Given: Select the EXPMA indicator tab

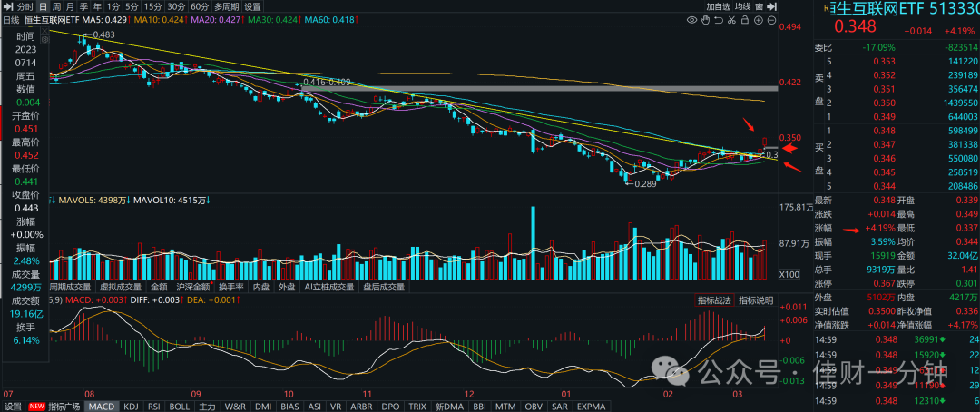Looking at the screenshot, I should coord(591,407).
